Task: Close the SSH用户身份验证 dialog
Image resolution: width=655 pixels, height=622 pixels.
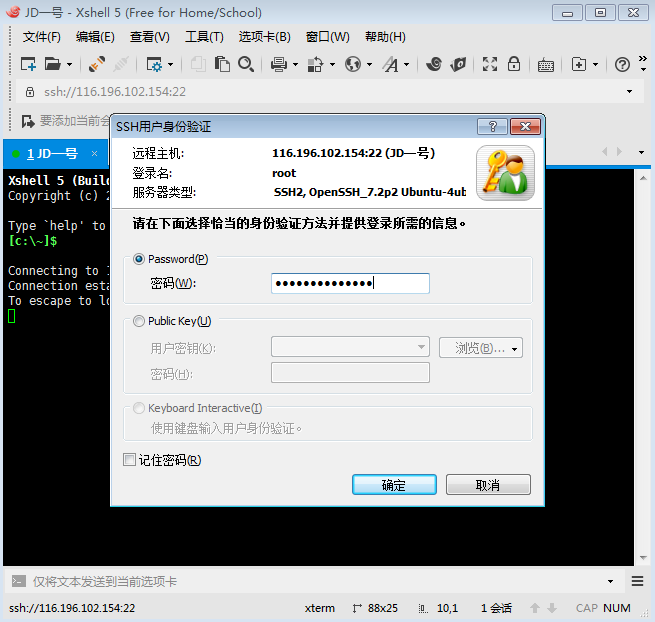Action: coord(526,127)
